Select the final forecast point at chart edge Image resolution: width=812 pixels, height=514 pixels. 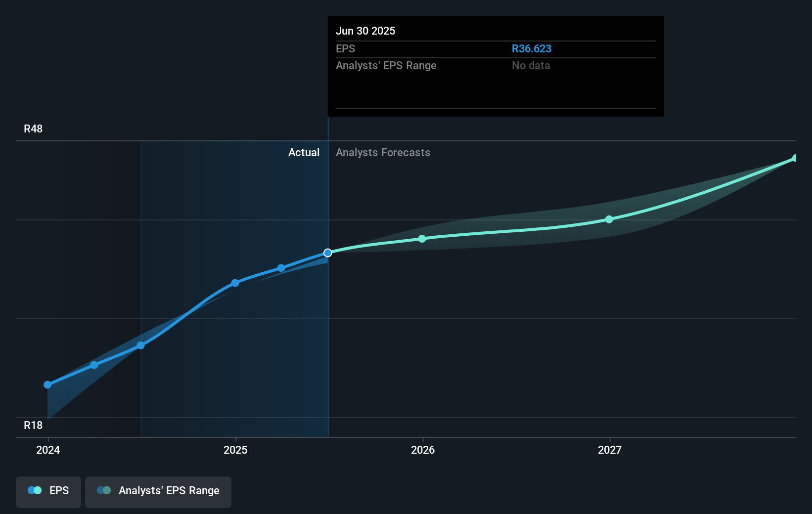(795, 158)
